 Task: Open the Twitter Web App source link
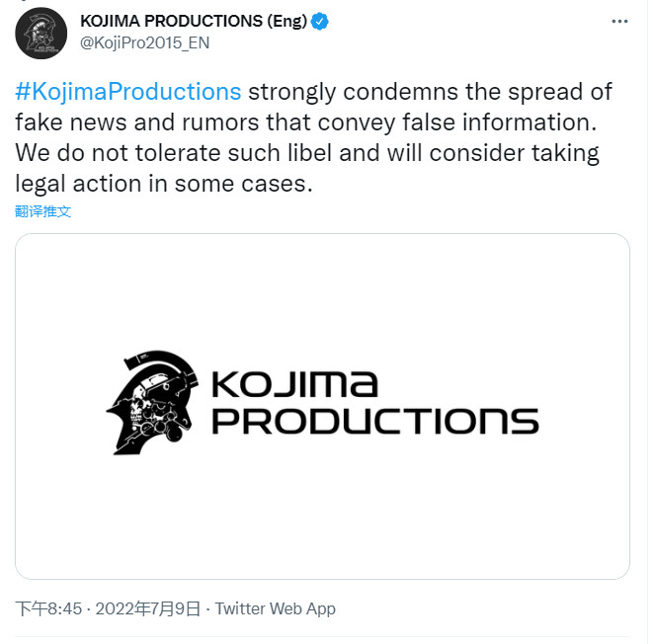click(x=275, y=608)
